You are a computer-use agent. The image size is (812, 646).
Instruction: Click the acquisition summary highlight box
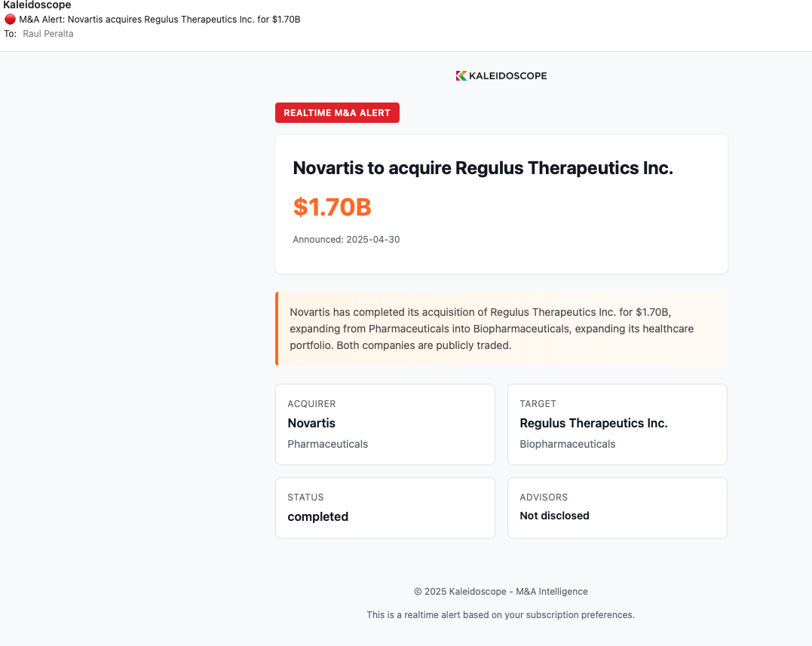click(501, 329)
